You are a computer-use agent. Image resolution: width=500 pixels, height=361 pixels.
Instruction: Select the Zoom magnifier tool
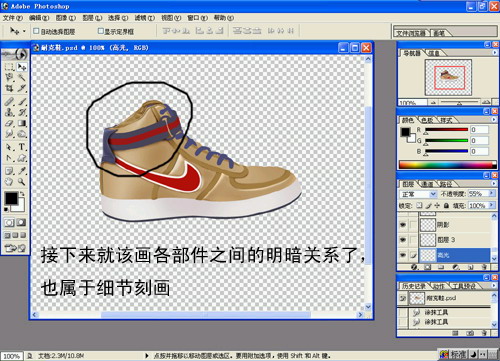[x=22, y=182]
